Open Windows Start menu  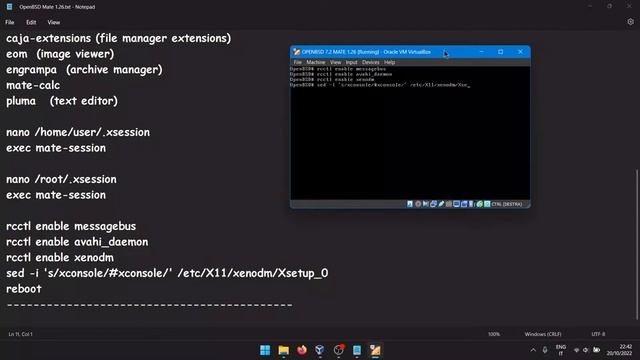coord(265,350)
